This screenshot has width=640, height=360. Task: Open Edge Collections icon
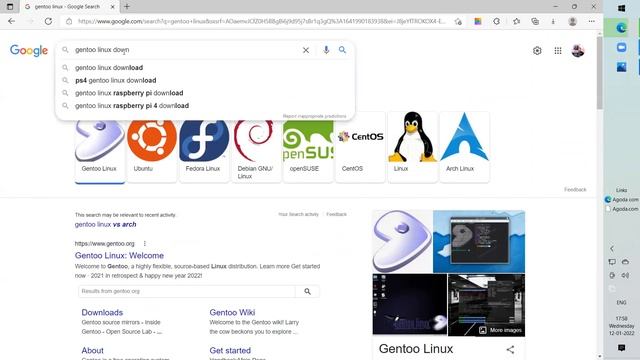coord(535,21)
